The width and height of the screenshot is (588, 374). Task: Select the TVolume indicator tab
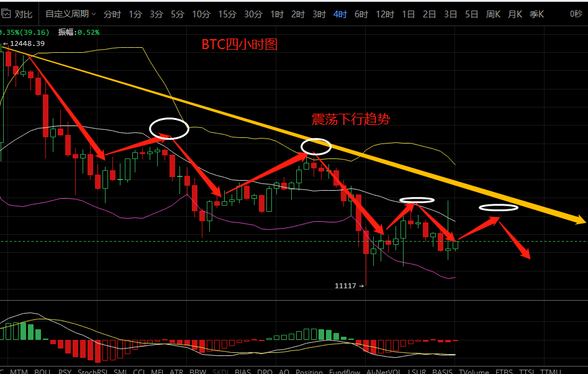tap(474, 372)
